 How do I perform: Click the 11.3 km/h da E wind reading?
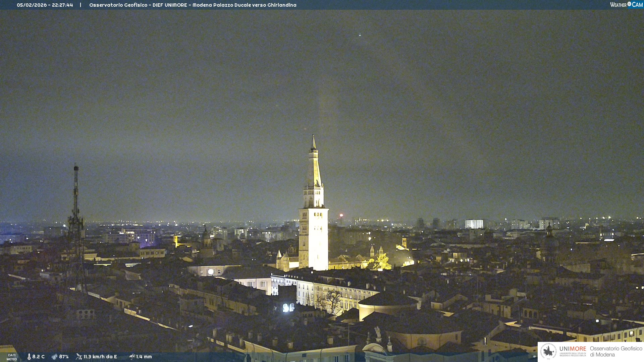[100, 357]
